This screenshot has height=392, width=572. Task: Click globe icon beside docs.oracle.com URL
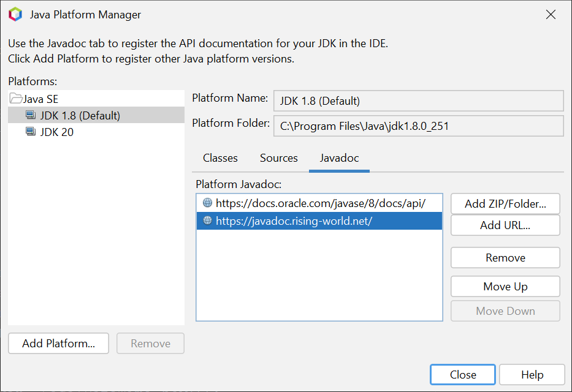coord(207,203)
